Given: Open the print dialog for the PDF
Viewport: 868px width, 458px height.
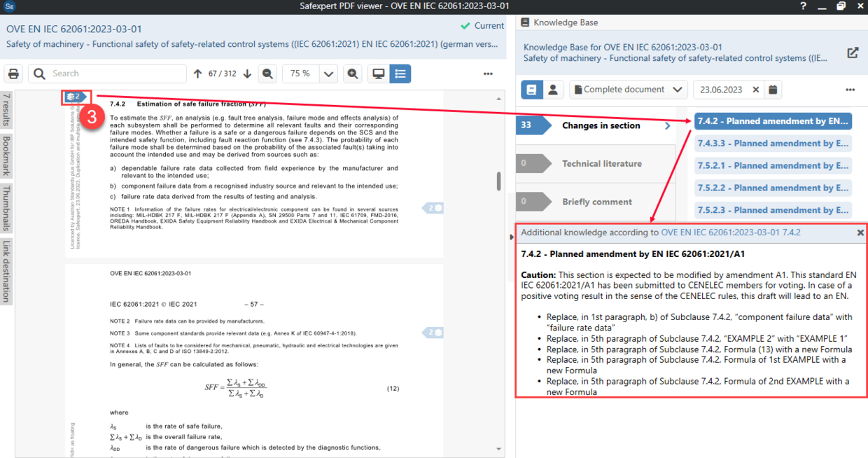Looking at the screenshot, I should click(x=13, y=73).
